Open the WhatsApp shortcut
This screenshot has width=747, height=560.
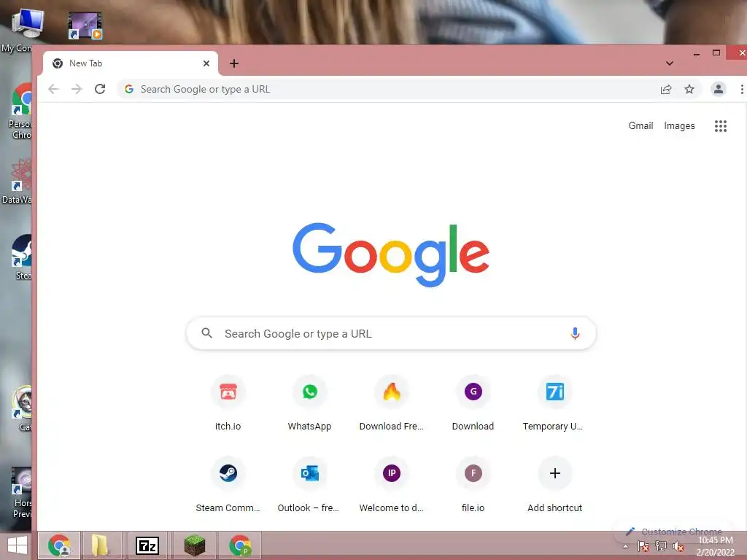click(x=309, y=403)
